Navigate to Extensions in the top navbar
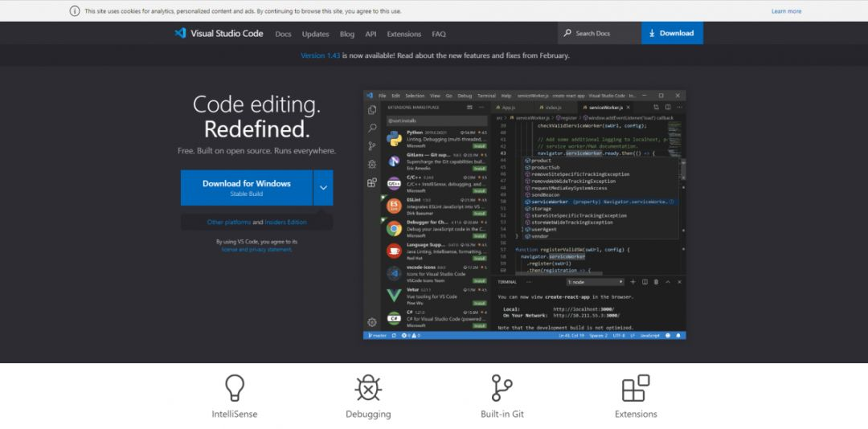This screenshot has height=429, width=868. click(404, 35)
